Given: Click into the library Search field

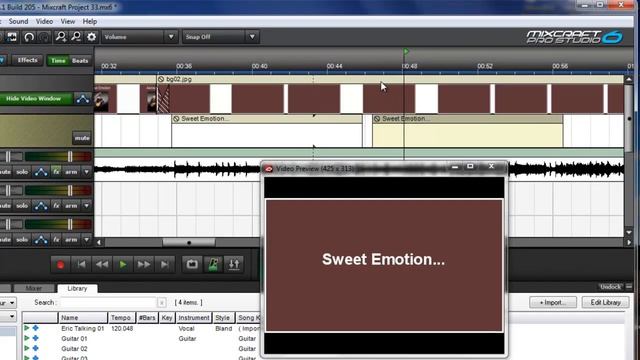Looking at the screenshot, I should pos(108,303).
